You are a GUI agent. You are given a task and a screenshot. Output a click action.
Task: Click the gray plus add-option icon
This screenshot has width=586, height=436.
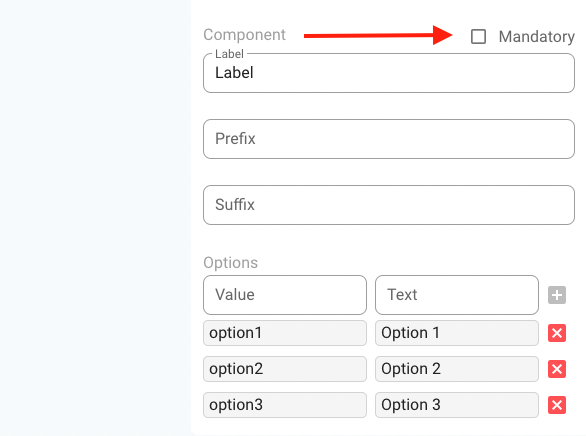557,295
